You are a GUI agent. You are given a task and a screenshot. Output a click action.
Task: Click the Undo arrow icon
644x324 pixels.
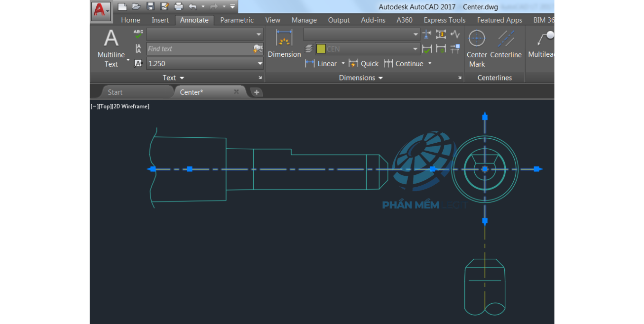[x=192, y=6]
